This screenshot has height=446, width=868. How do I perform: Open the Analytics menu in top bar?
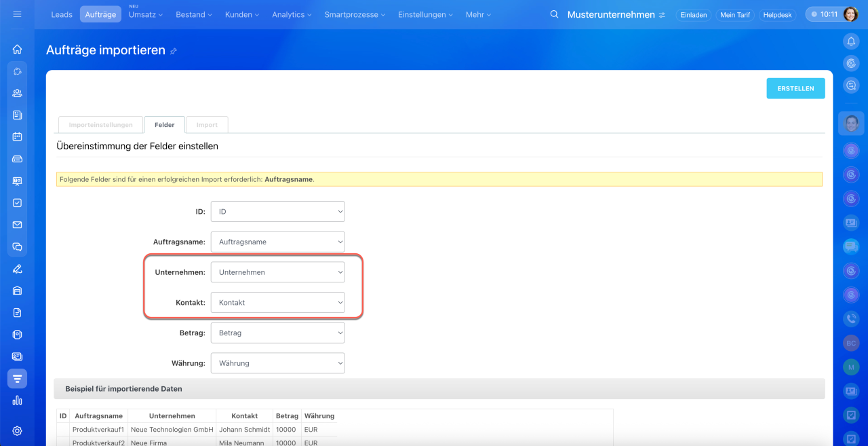click(x=292, y=14)
